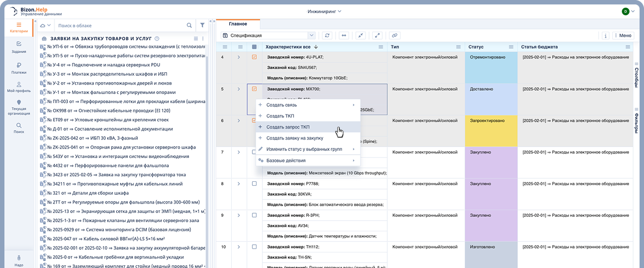Open the Тип column menu icon
This screenshot has width=644, height=268.
click(x=457, y=47)
